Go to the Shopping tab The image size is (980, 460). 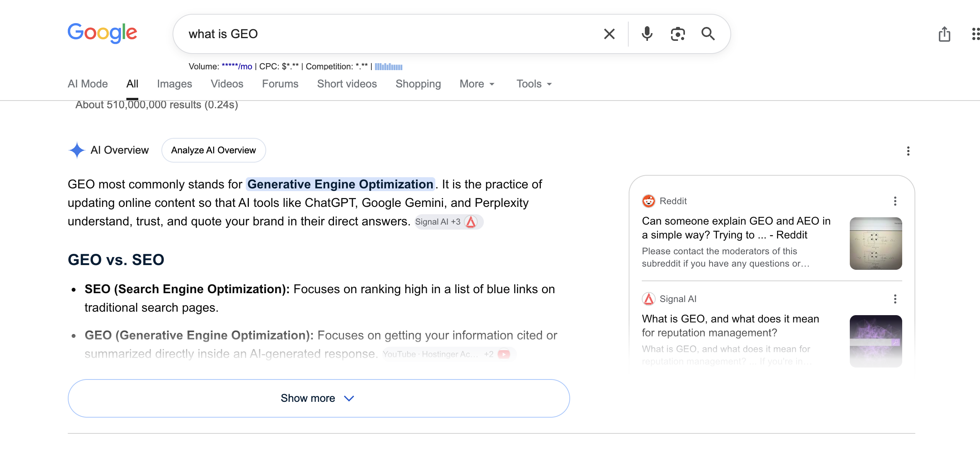tap(418, 84)
